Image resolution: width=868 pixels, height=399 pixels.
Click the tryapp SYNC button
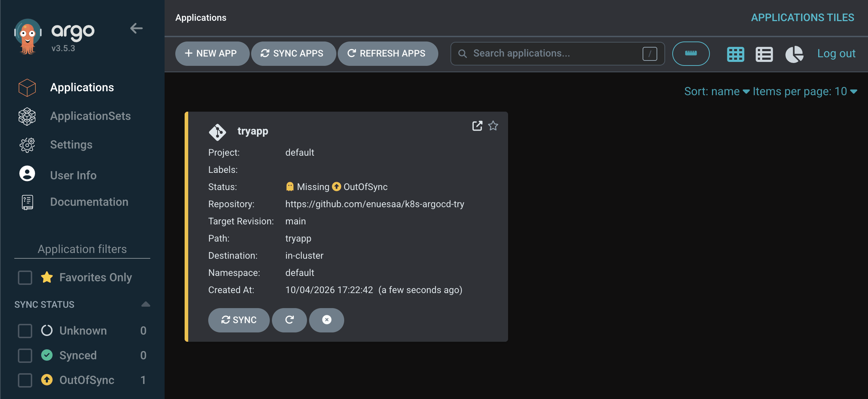tap(239, 320)
